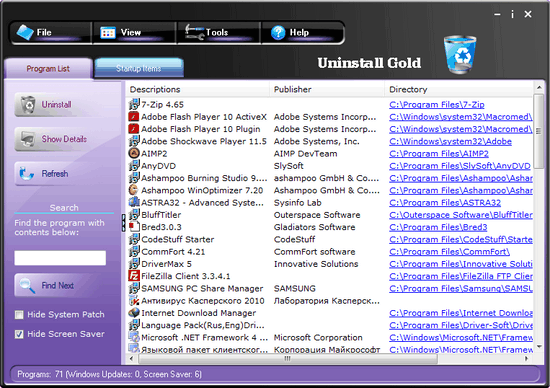Image resolution: width=550 pixels, height=388 pixels.
Task: Click the recycle bin logo icon
Action: point(460,54)
